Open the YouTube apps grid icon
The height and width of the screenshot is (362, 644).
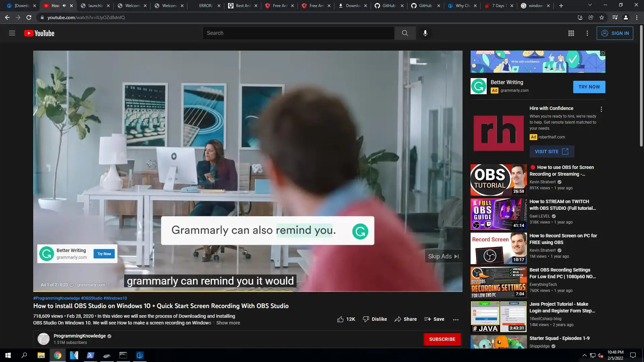click(x=571, y=33)
